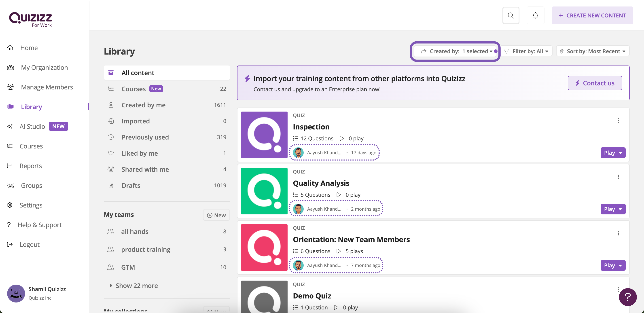Select Previously used filter
The image size is (644, 313).
[167, 137]
